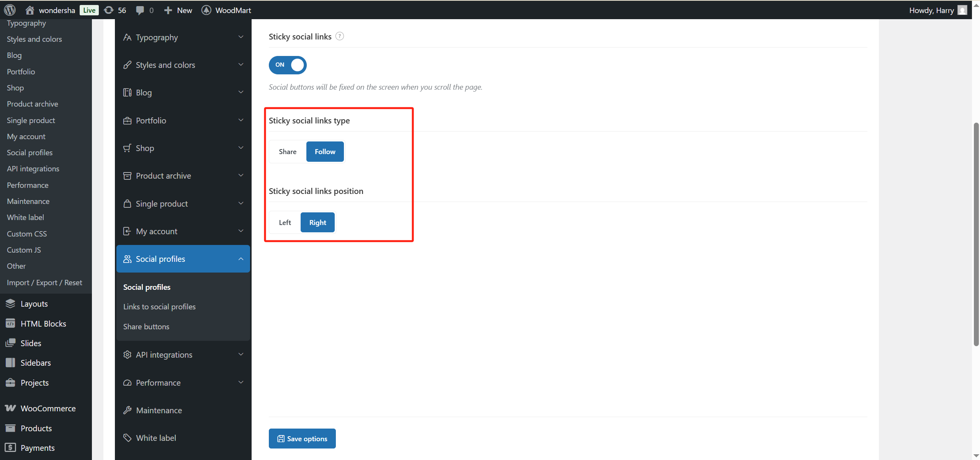Open Links to social profiles sub-item
The height and width of the screenshot is (460, 980).
(x=159, y=307)
